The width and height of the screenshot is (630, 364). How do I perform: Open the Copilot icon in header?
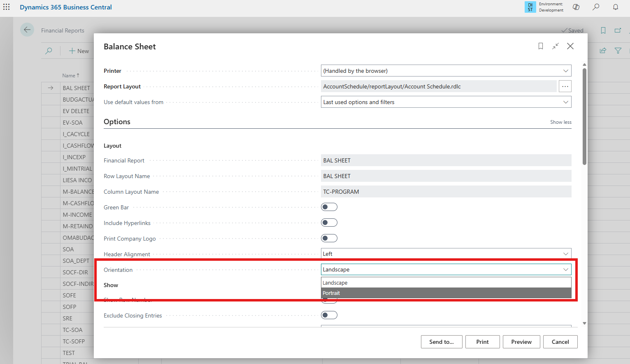click(x=576, y=7)
